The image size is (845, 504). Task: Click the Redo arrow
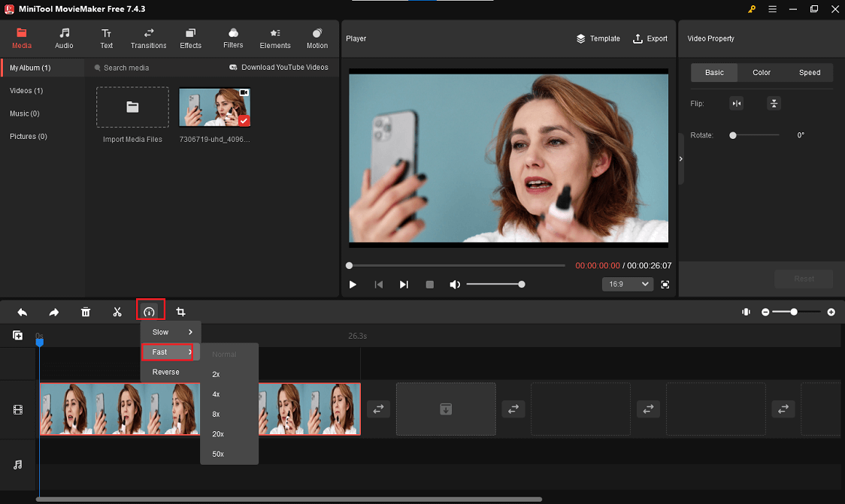point(54,312)
